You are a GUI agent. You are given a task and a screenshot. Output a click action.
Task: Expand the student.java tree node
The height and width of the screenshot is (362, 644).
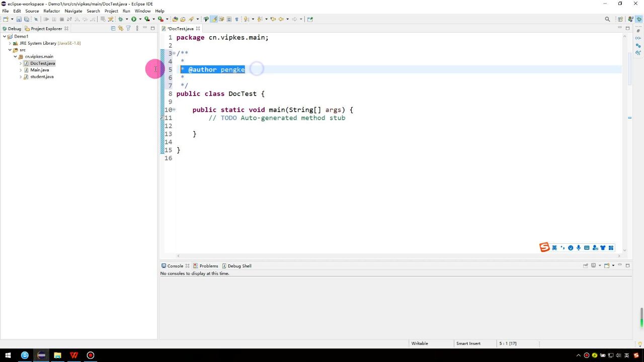click(21, 76)
